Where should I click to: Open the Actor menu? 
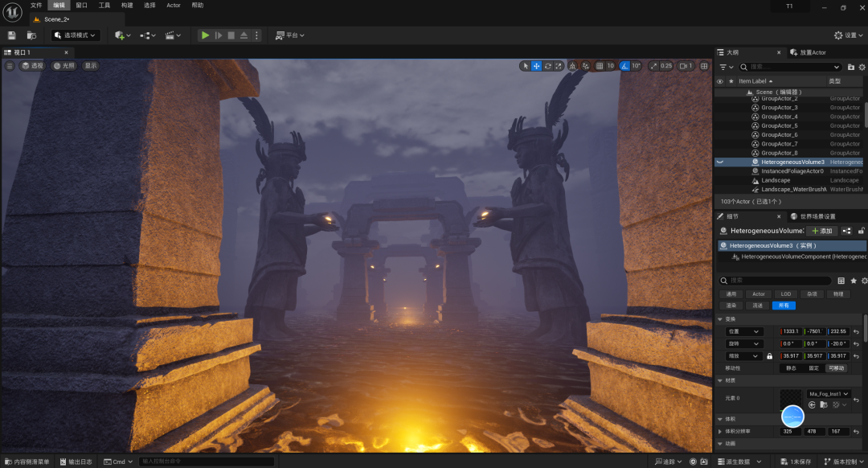click(x=174, y=5)
